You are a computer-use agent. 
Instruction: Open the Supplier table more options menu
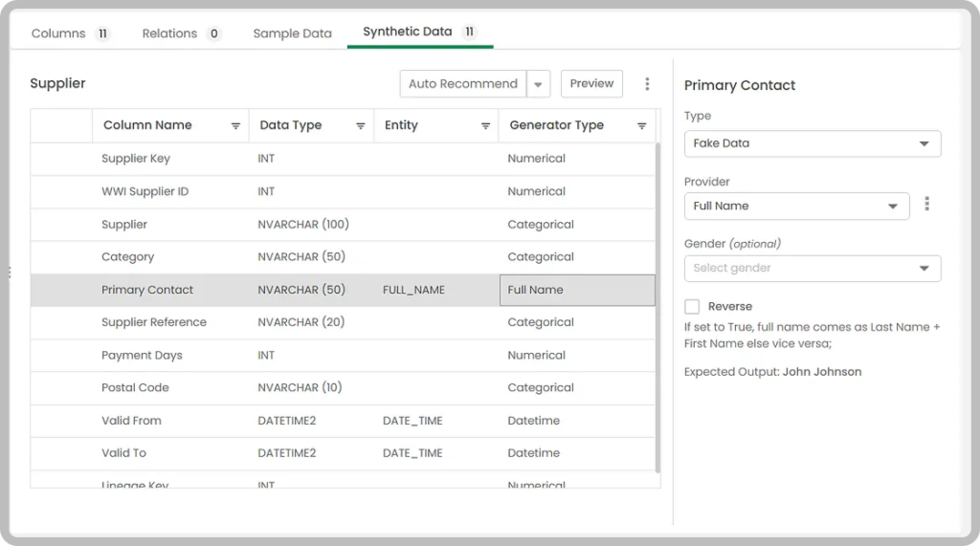click(x=647, y=84)
